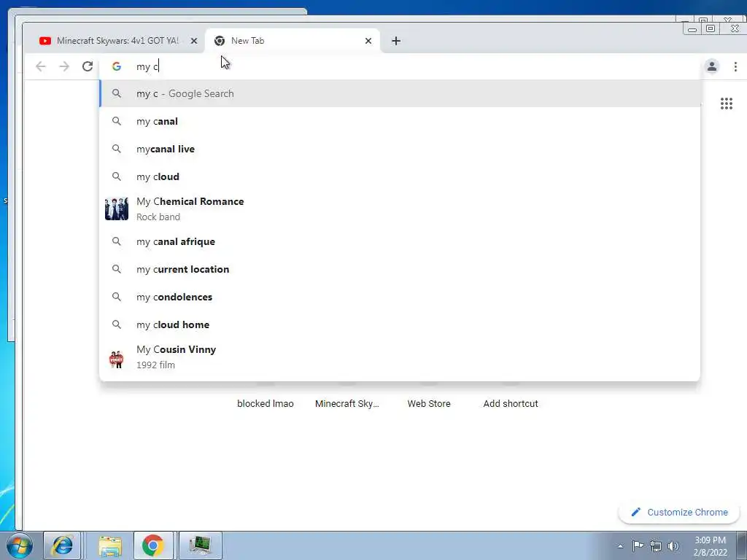The height and width of the screenshot is (560, 747).
Task: Click the search icon beside 'my canal'
Action: click(x=117, y=121)
